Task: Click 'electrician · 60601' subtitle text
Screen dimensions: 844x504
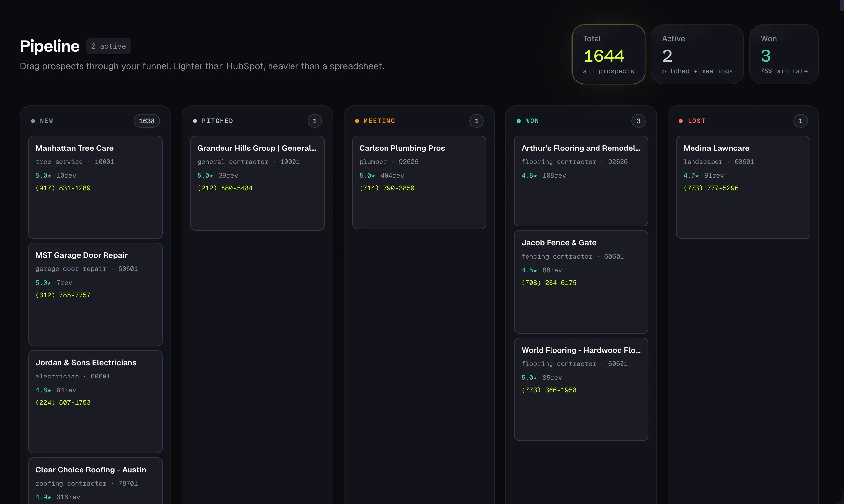Action: tap(73, 376)
